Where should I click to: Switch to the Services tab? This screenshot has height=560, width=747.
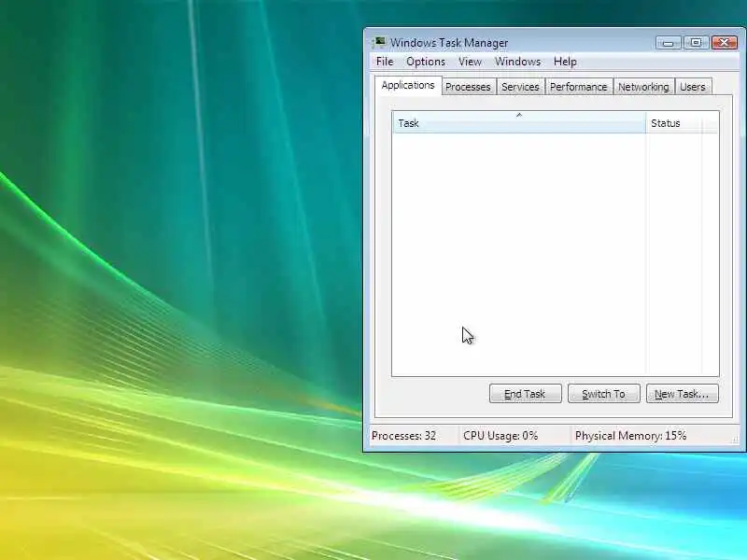tap(520, 87)
